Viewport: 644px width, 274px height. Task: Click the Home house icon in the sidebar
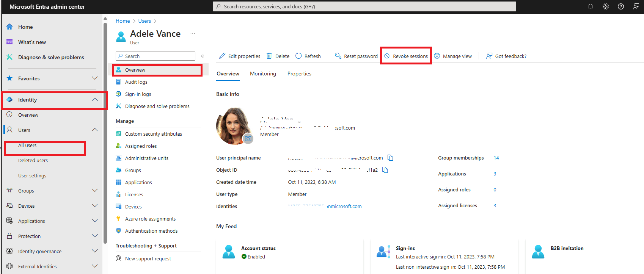[x=9, y=27]
